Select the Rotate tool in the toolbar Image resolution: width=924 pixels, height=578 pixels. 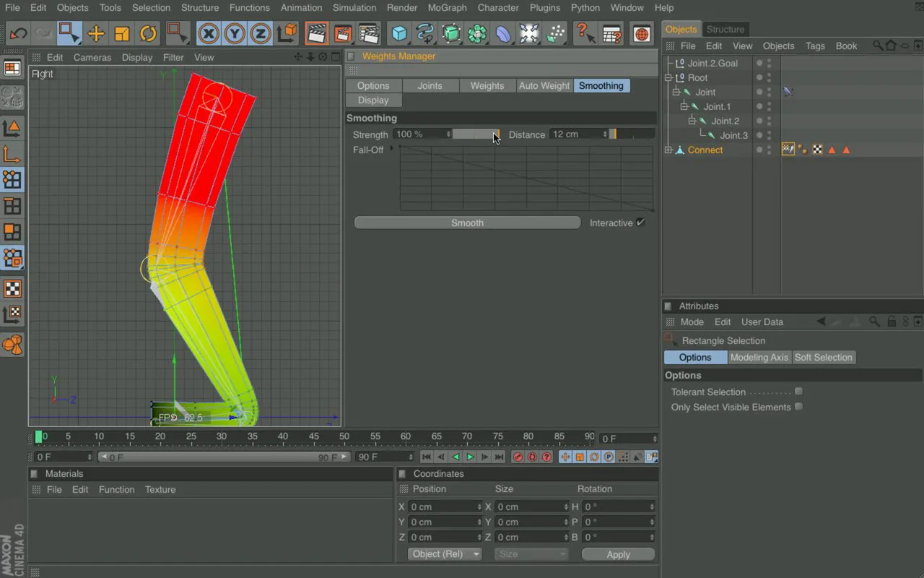[x=148, y=33]
